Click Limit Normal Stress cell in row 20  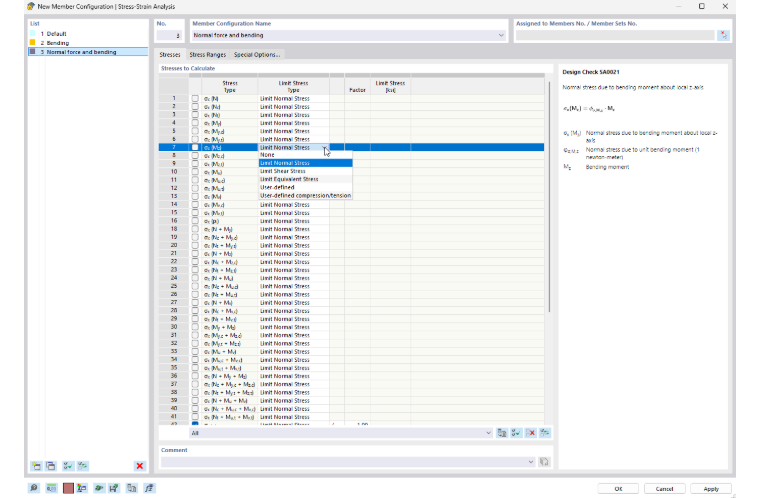point(294,245)
